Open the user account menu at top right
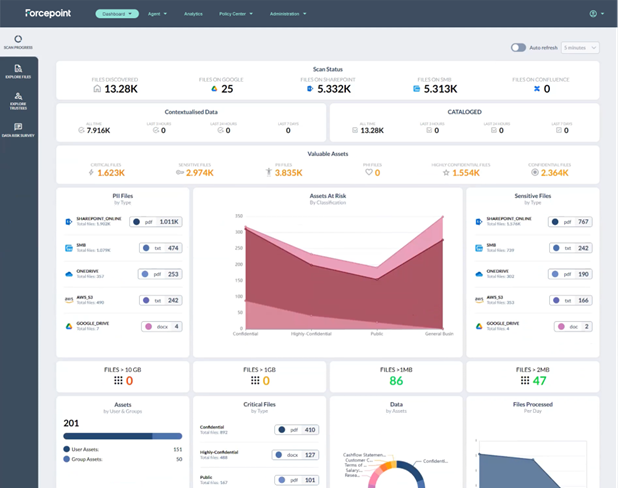This screenshot has height=488, width=624. point(596,14)
